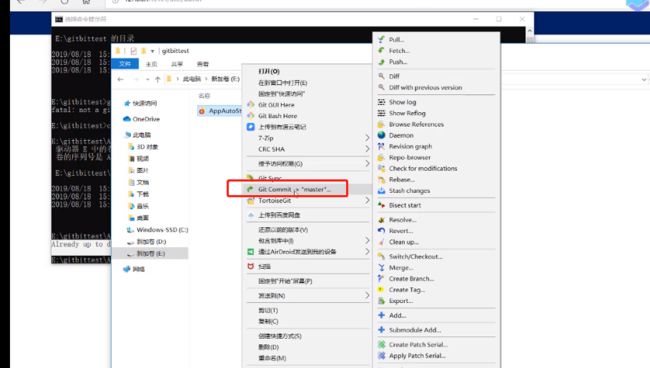Expand the grant access (G) submenu arrow
Screen dimensions: 650x368
tap(367, 164)
